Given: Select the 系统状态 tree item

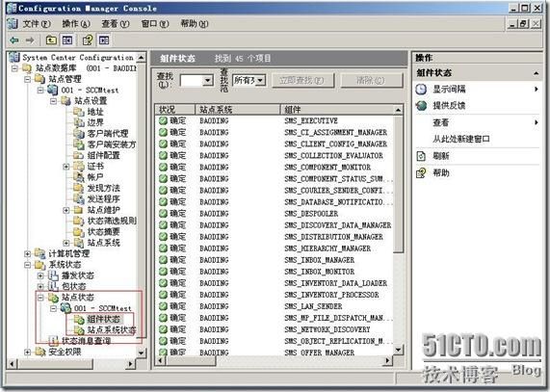Looking at the screenshot, I should click(65, 264).
